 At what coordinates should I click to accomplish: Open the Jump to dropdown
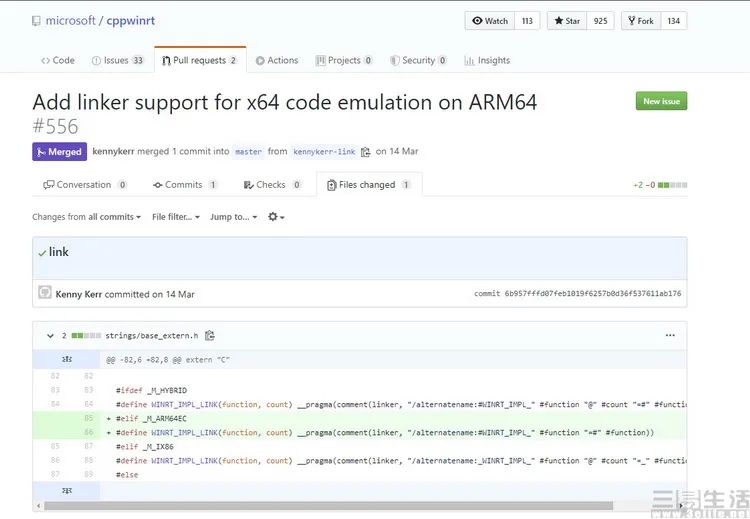pos(233,217)
